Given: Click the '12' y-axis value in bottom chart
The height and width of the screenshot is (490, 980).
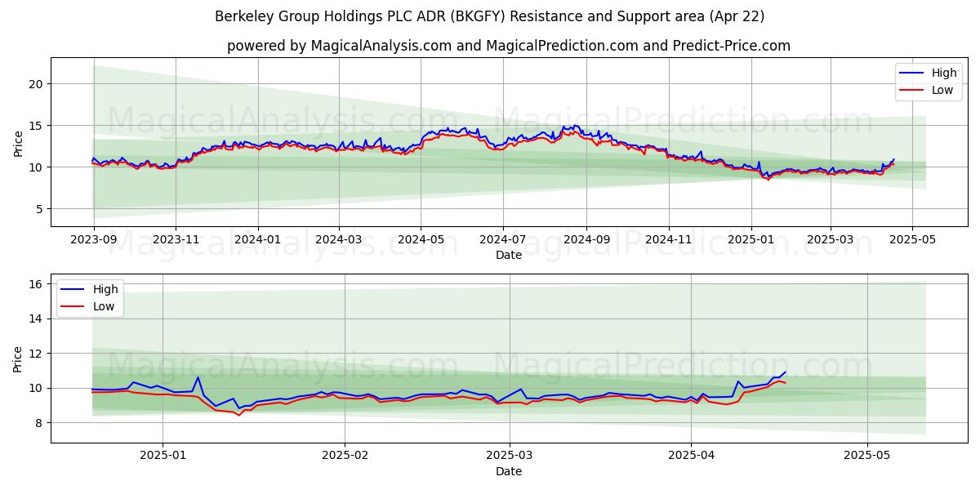Looking at the screenshot, I should click(37, 354).
